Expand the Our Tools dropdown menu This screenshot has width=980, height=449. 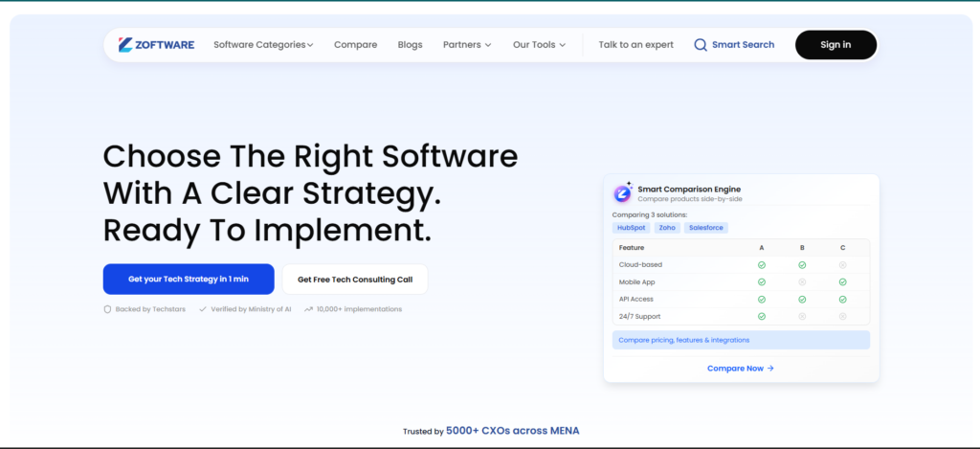point(540,45)
